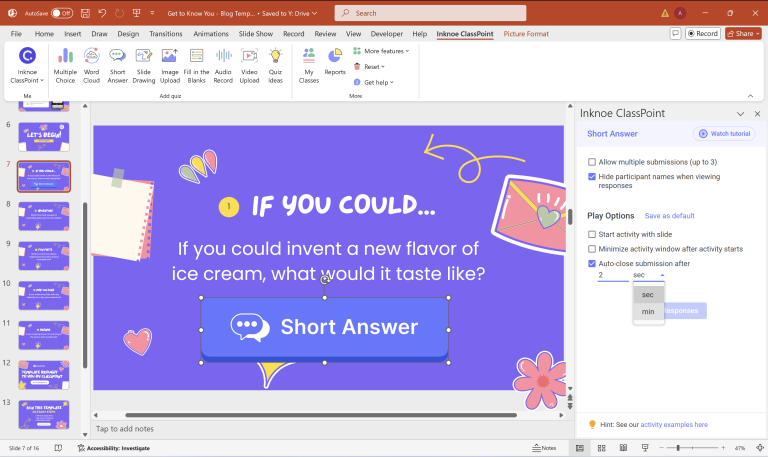Enable Allow multiple submissions
The image size is (768, 457).
tap(592, 162)
